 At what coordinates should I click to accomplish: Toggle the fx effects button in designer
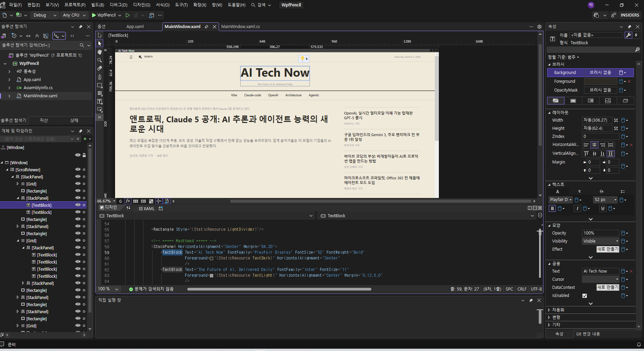128,201
